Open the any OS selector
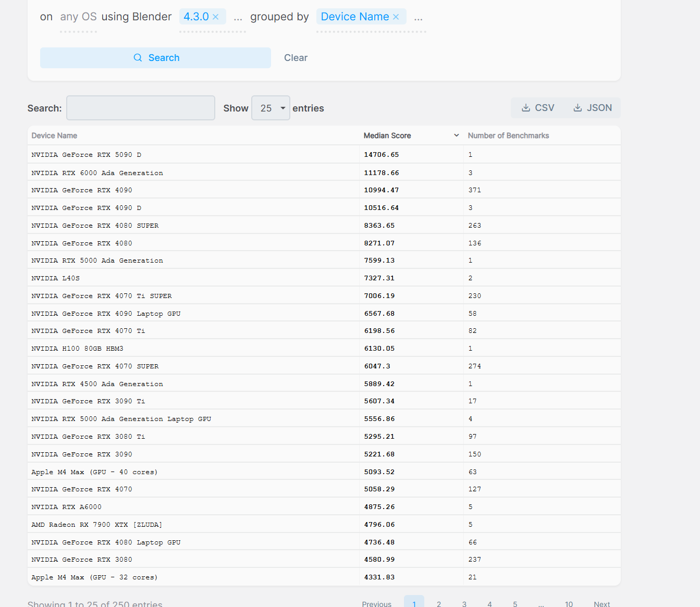Viewport: 700px width, 607px height. tap(78, 17)
